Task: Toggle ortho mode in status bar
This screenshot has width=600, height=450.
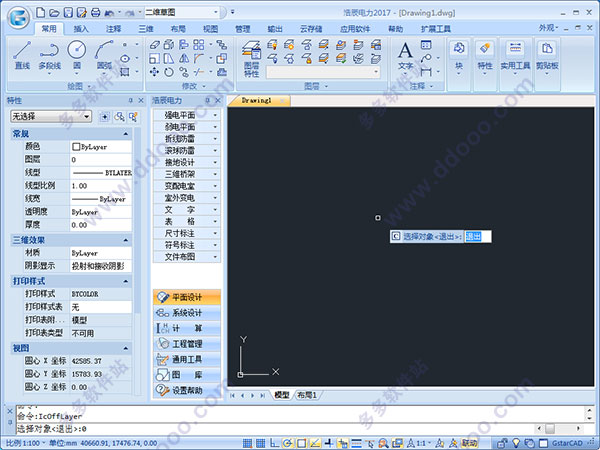Action: tap(274, 443)
